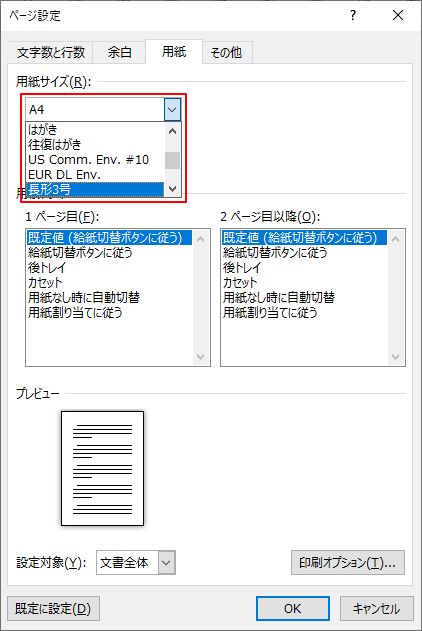This screenshot has height=631, width=422.
Task: Confirm with the OK button
Action: click(x=292, y=608)
